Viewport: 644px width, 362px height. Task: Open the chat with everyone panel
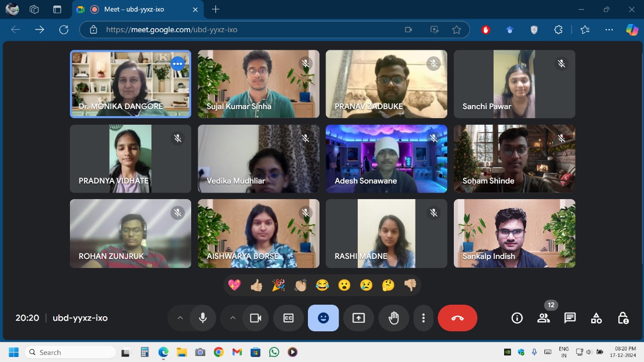[570, 318]
